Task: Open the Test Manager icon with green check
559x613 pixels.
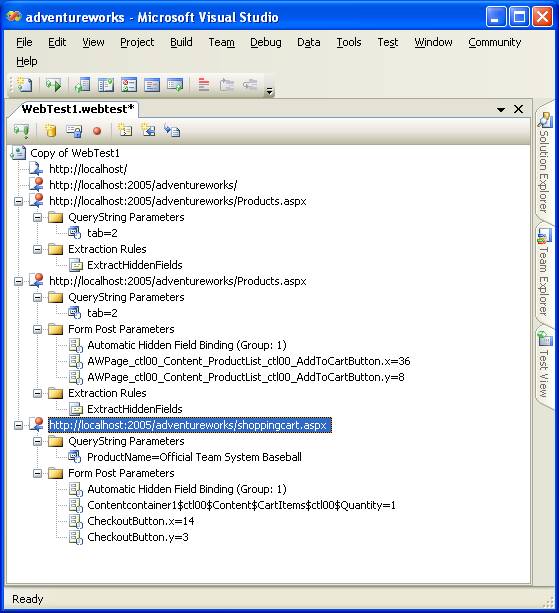Action: (106, 84)
